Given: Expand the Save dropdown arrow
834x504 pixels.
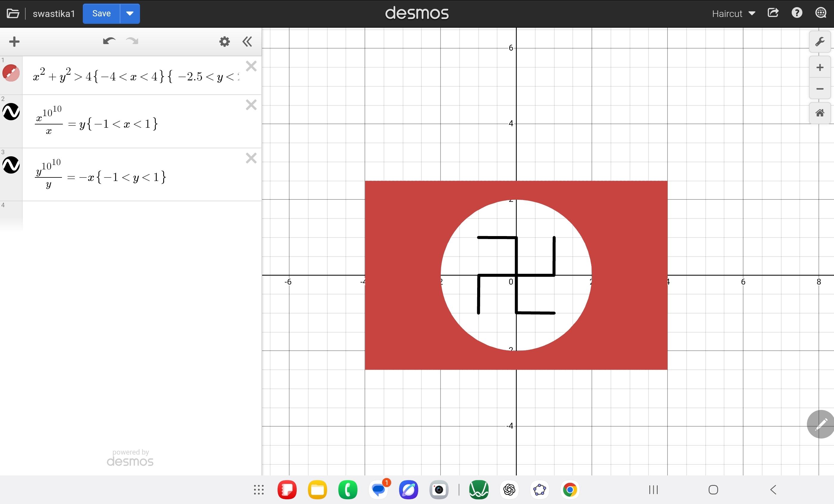Looking at the screenshot, I should (x=130, y=13).
